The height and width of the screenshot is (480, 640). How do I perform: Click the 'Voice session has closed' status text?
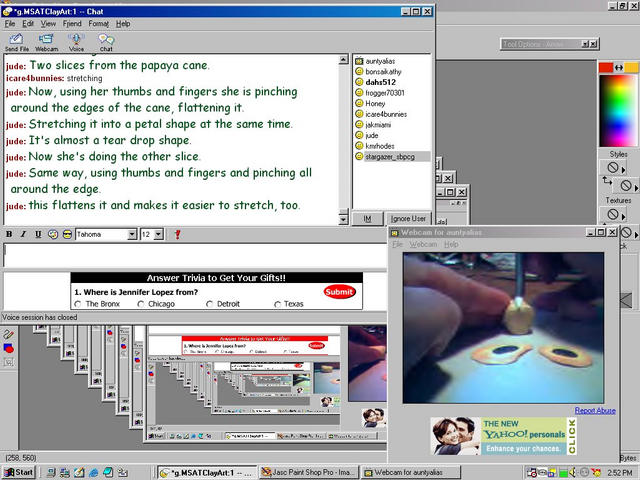[40, 317]
